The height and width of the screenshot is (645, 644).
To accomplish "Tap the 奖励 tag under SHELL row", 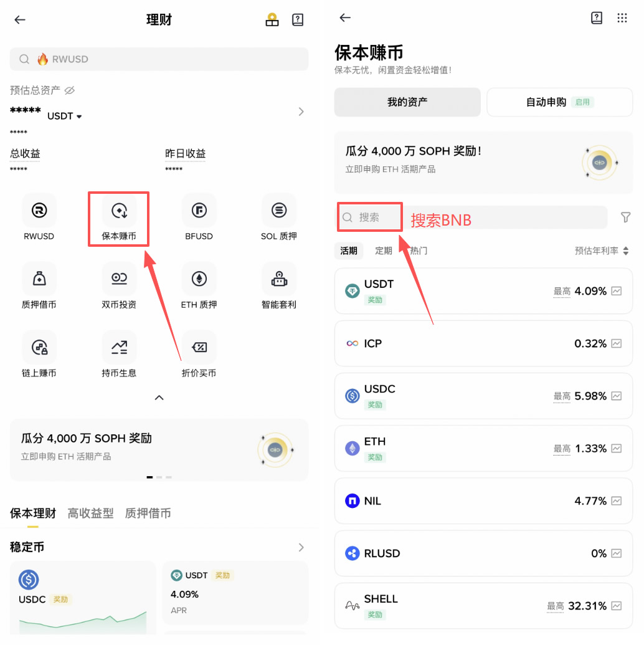I will pyautogui.click(x=375, y=614).
